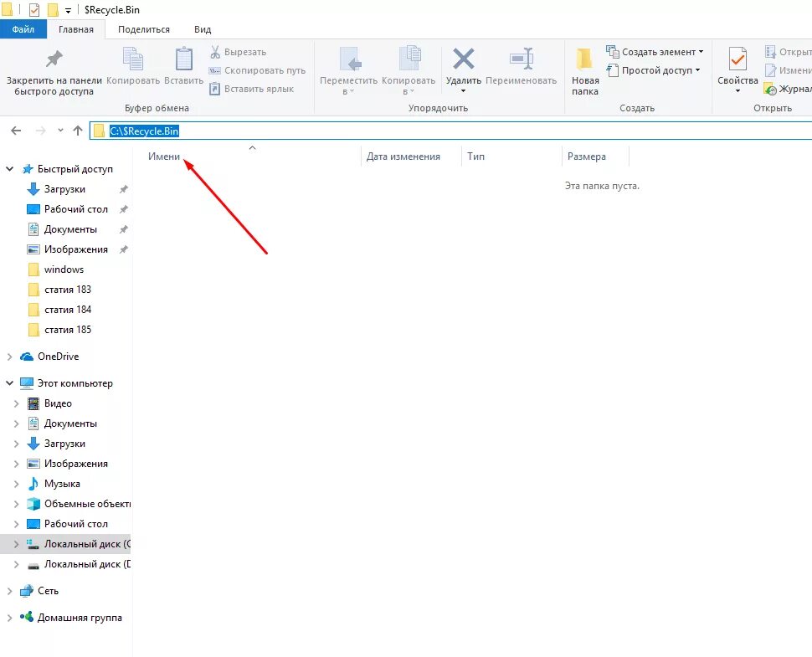812x657 pixels.
Task: Select the OneDrive cloud icon
Action: coord(27,357)
